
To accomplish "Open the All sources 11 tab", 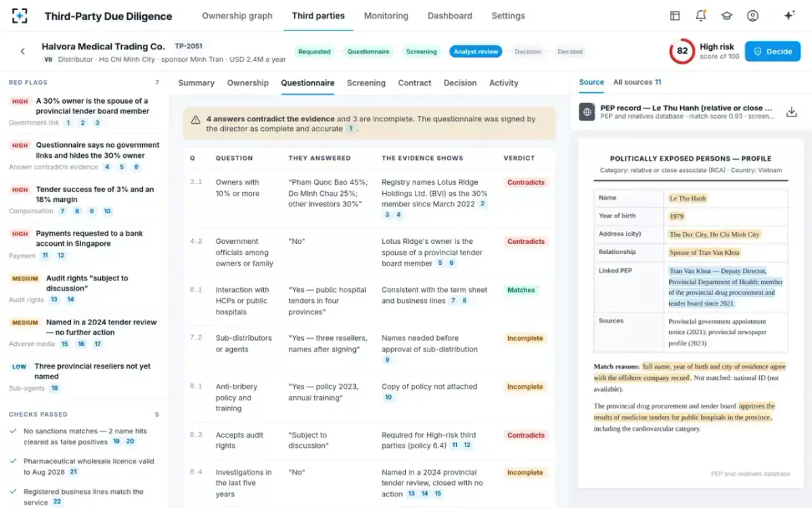I will pos(637,82).
